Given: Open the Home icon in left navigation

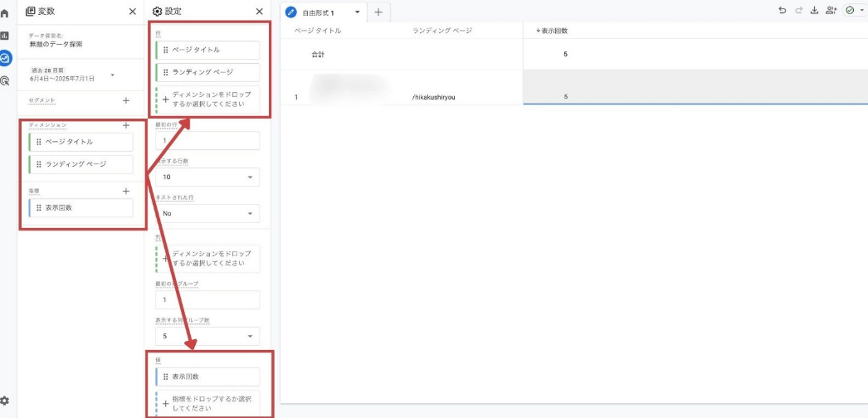Looking at the screenshot, I should coord(5,13).
